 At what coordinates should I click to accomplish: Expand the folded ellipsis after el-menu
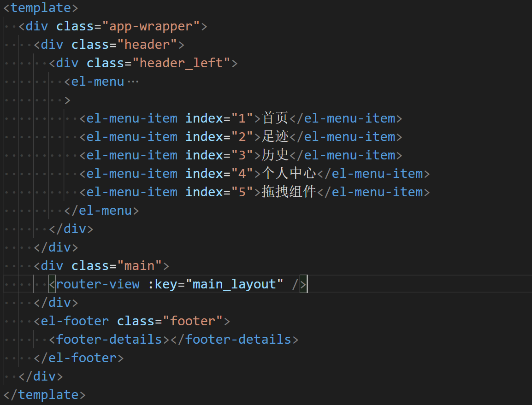click(133, 82)
